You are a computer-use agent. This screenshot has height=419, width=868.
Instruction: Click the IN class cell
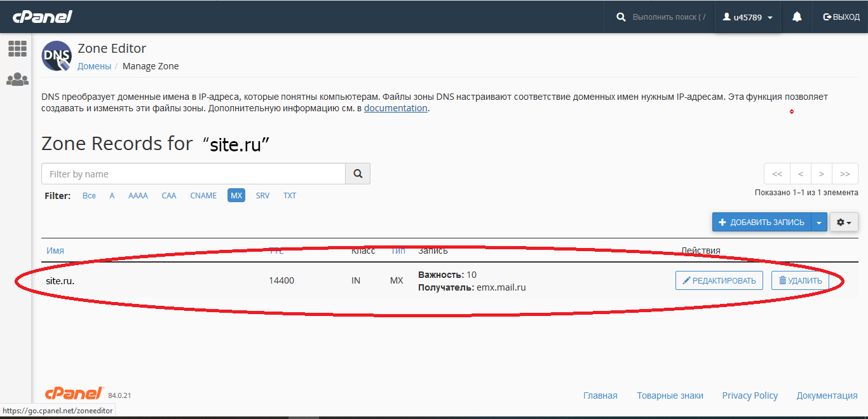point(356,280)
